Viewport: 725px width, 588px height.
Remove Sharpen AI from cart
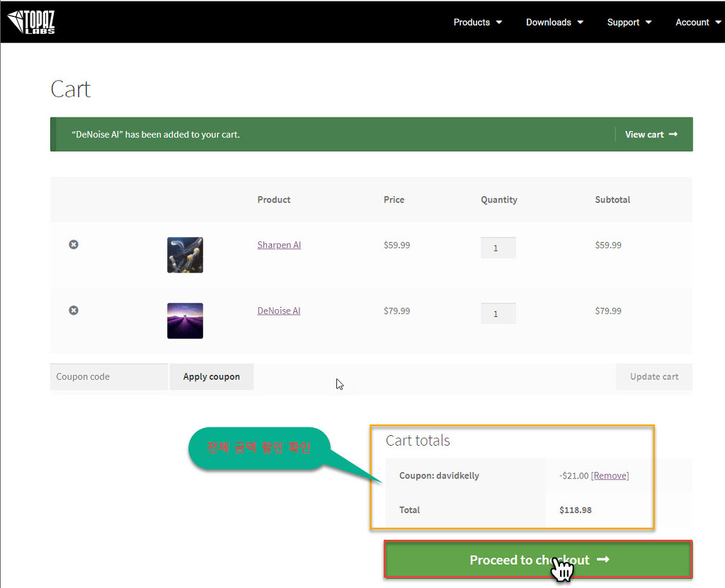click(x=74, y=245)
